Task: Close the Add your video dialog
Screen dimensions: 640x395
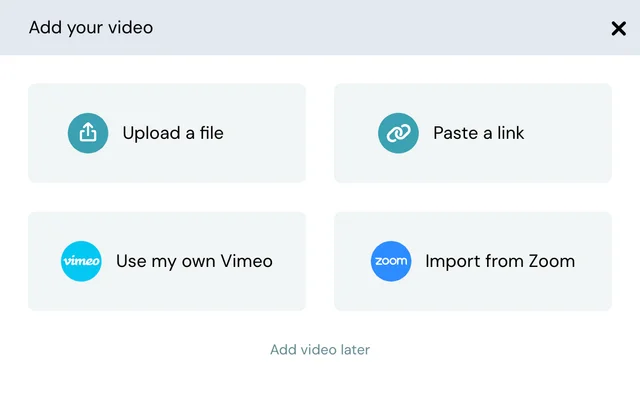Action: click(619, 29)
